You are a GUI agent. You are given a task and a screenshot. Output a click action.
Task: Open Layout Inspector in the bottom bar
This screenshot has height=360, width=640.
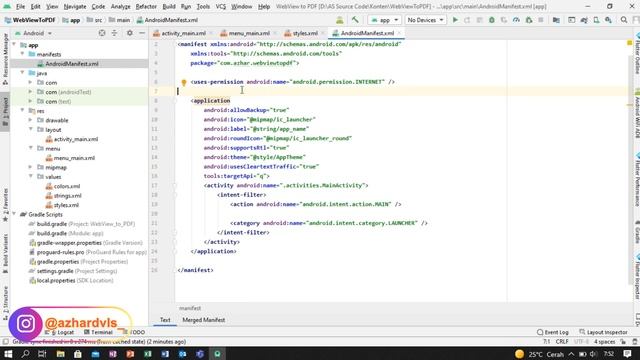[603, 332]
